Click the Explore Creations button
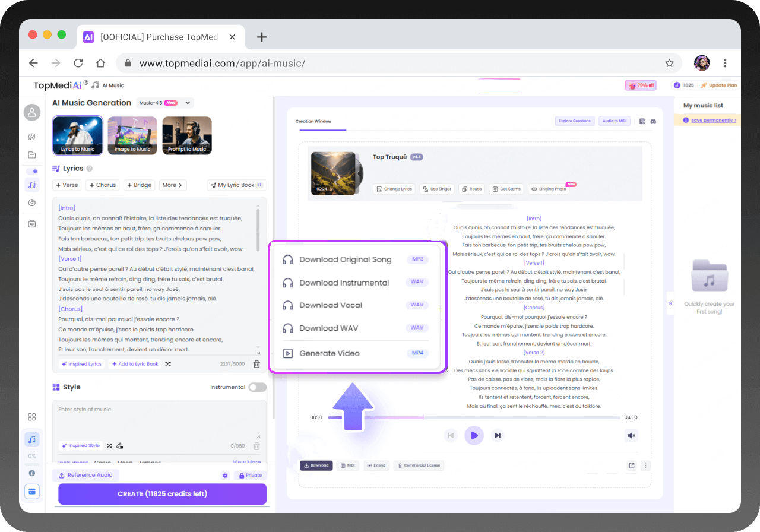The width and height of the screenshot is (760, 532). [x=574, y=121]
